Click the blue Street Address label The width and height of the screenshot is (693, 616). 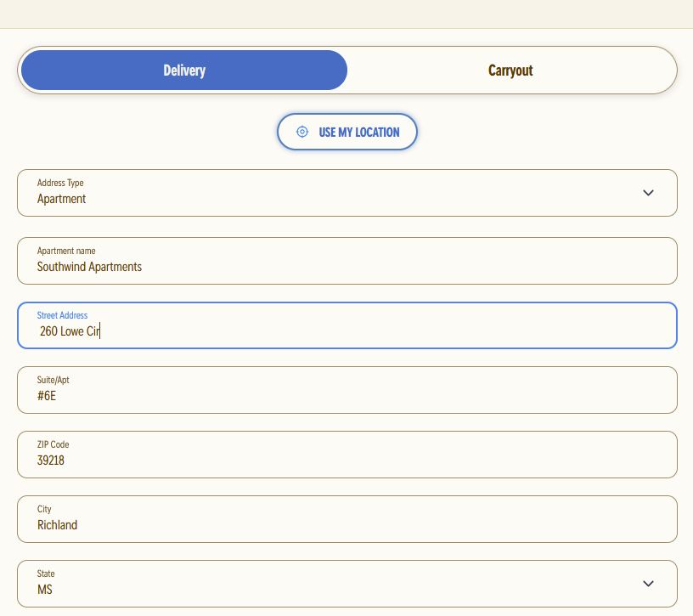coord(62,315)
